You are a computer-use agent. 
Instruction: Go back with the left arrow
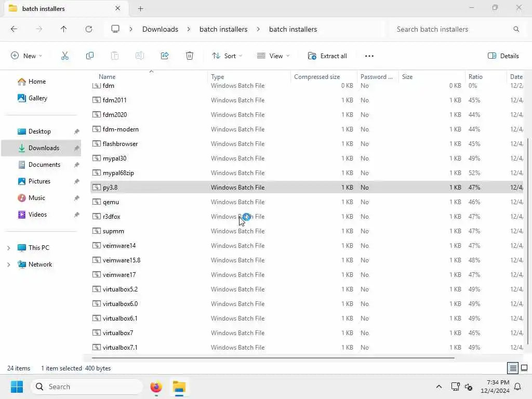pos(14,29)
